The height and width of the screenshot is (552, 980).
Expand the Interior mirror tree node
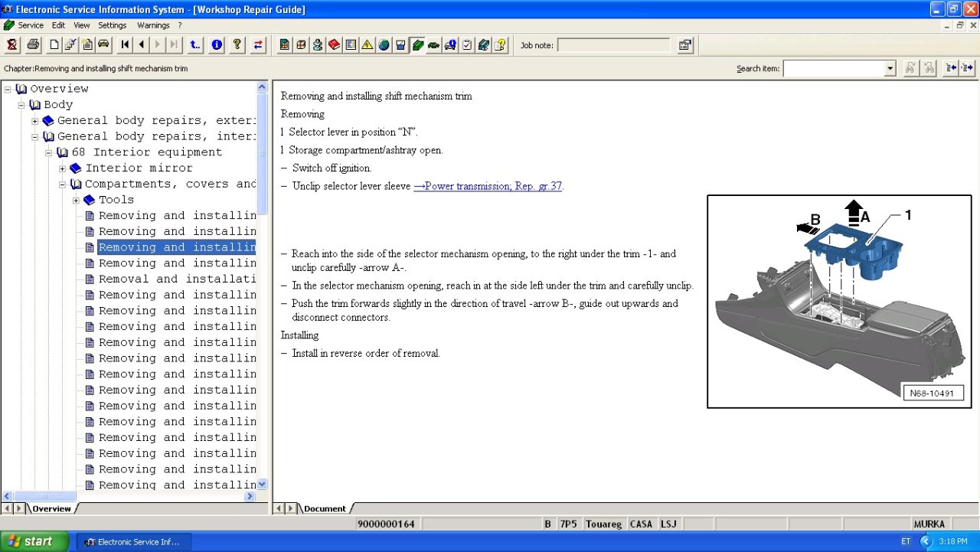(x=63, y=168)
